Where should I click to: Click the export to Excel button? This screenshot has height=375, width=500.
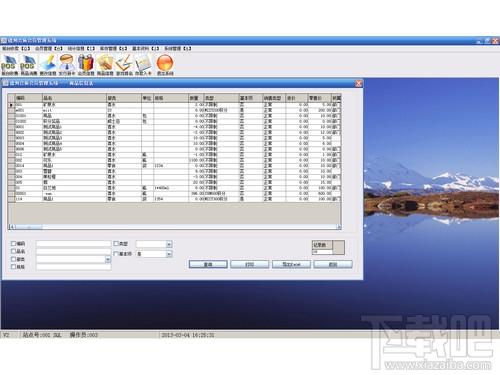(x=291, y=264)
